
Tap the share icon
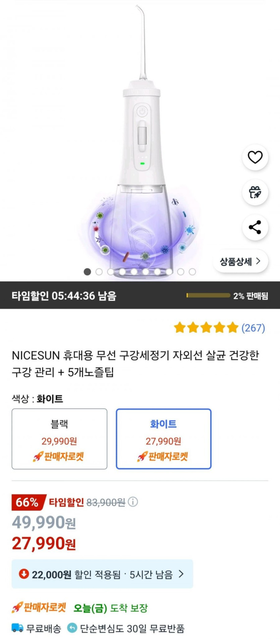click(x=255, y=227)
